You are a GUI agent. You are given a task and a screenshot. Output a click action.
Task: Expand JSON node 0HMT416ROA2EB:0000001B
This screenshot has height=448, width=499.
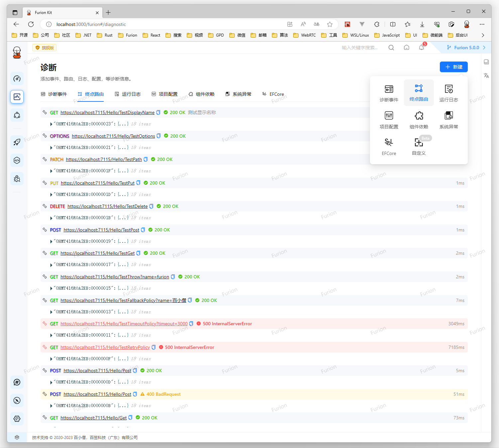pos(51,218)
